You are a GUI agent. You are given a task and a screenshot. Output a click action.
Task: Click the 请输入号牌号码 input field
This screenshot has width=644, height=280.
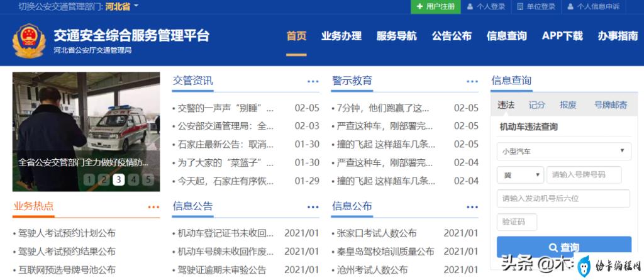pyautogui.click(x=584, y=175)
